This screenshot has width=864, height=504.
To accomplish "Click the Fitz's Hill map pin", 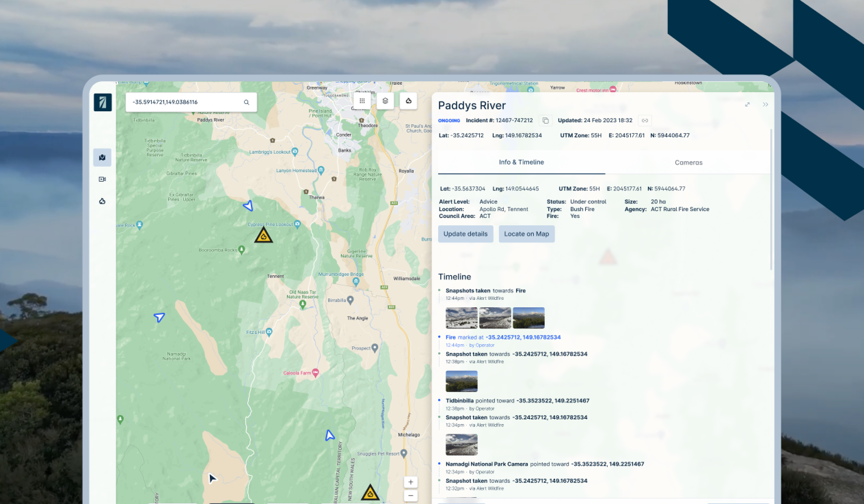I will [x=269, y=332].
